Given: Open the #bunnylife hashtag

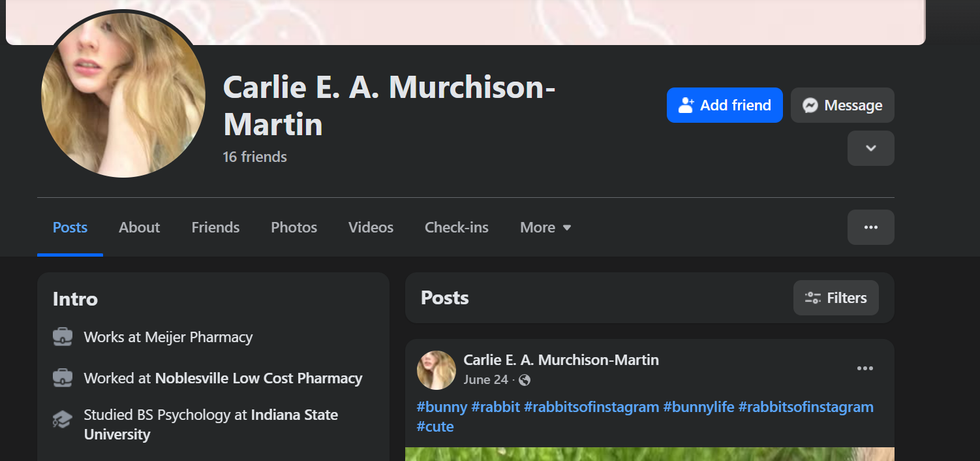Looking at the screenshot, I should tap(698, 407).
